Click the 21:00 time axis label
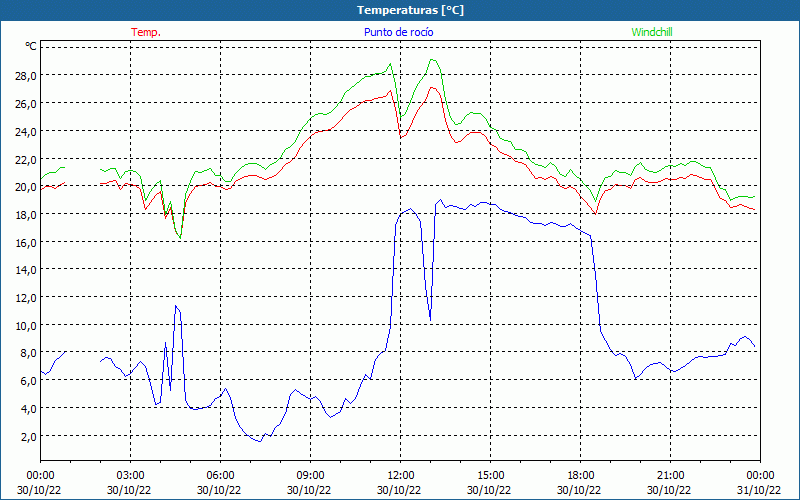 670,475
